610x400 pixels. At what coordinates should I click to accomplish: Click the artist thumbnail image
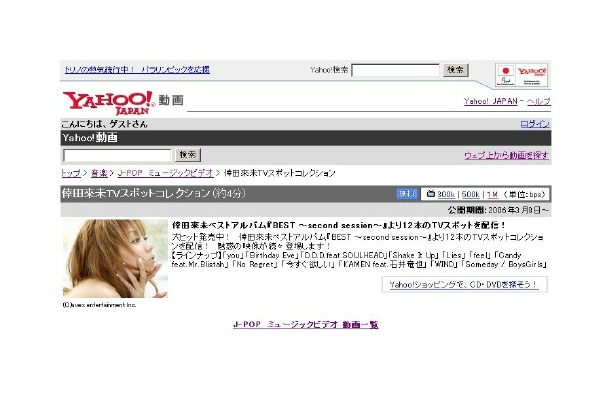(x=115, y=259)
